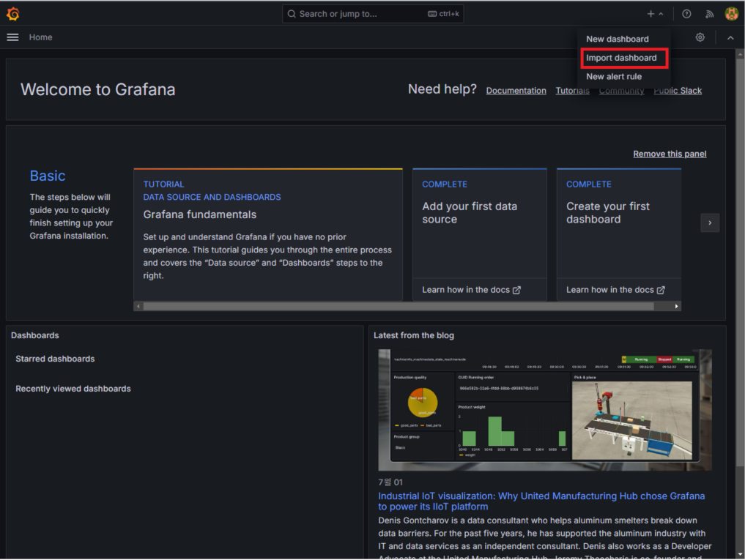Screen dimensions: 745x560
Task: Click the plus icon to add new content
Action: point(651,13)
